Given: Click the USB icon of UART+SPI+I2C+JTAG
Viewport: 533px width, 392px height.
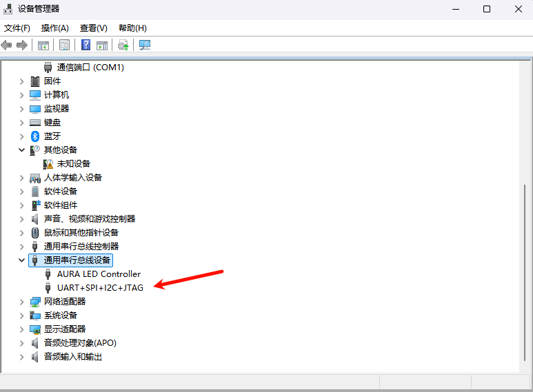Looking at the screenshot, I should 48,288.
